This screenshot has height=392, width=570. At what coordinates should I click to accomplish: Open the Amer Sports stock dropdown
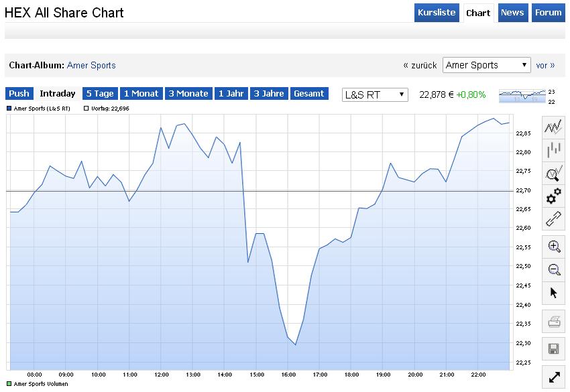(x=487, y=65)
